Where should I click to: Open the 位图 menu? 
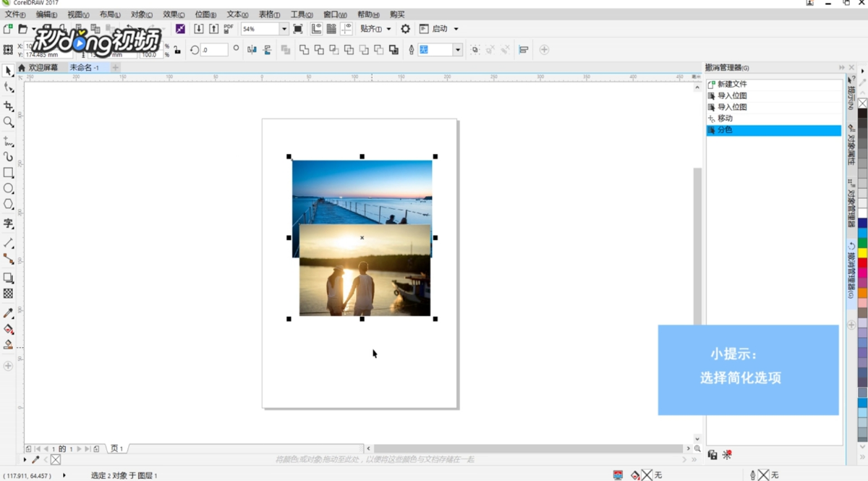pos(205,14)
